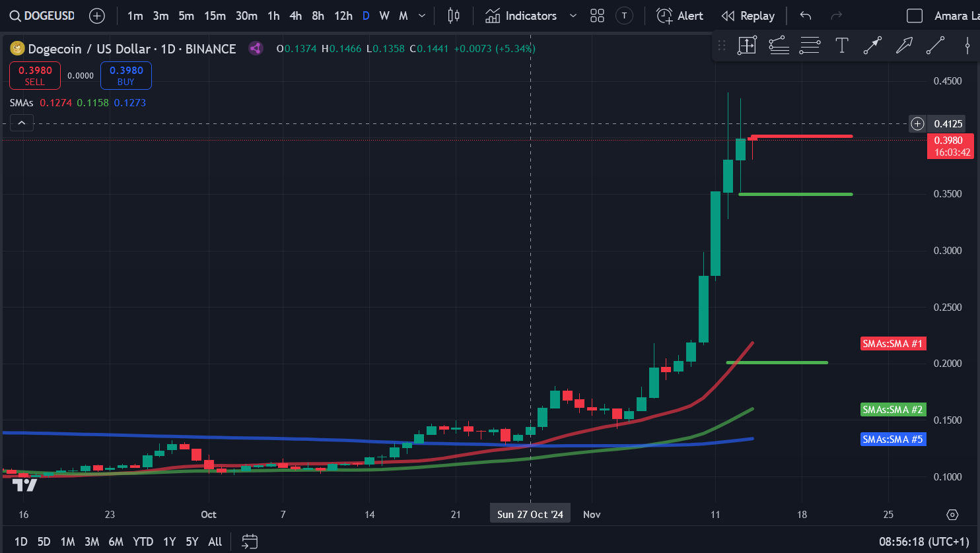Viewport: 980px width, 553px height.
Task: Open the Go to date calendar icon
Action: coord(250,542)
